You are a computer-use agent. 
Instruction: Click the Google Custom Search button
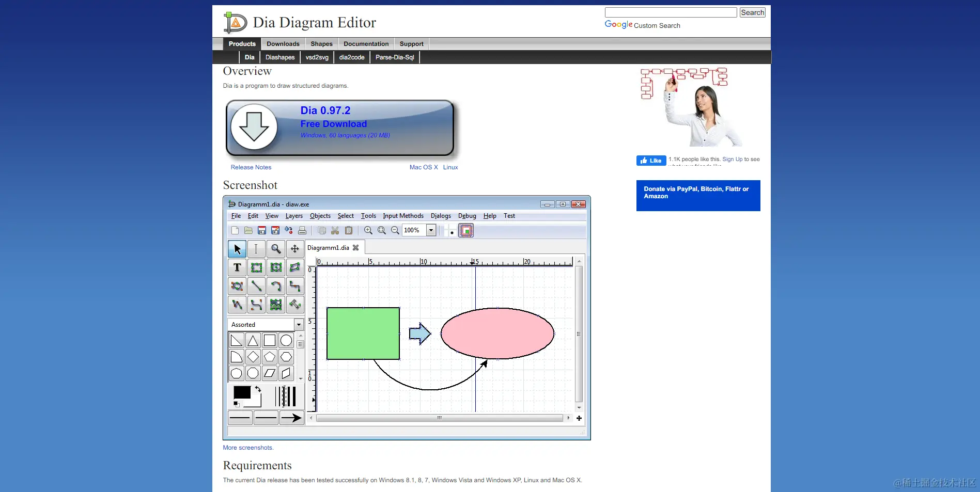coord(752,12)
